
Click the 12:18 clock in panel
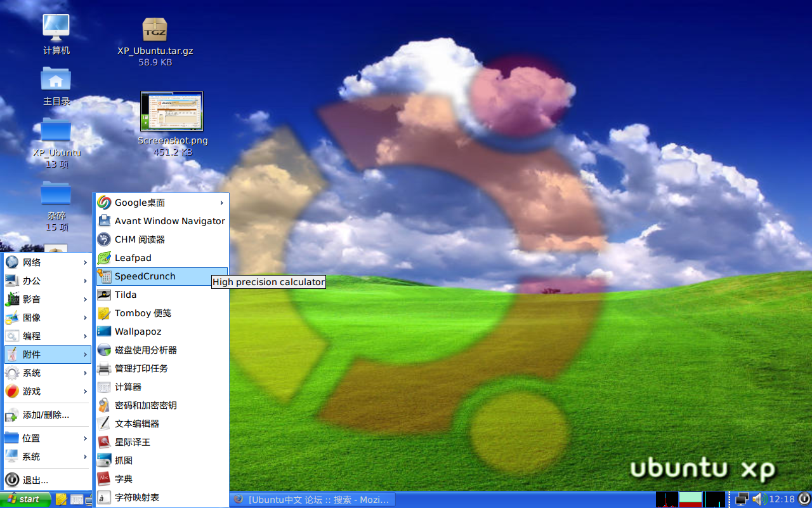782,499
